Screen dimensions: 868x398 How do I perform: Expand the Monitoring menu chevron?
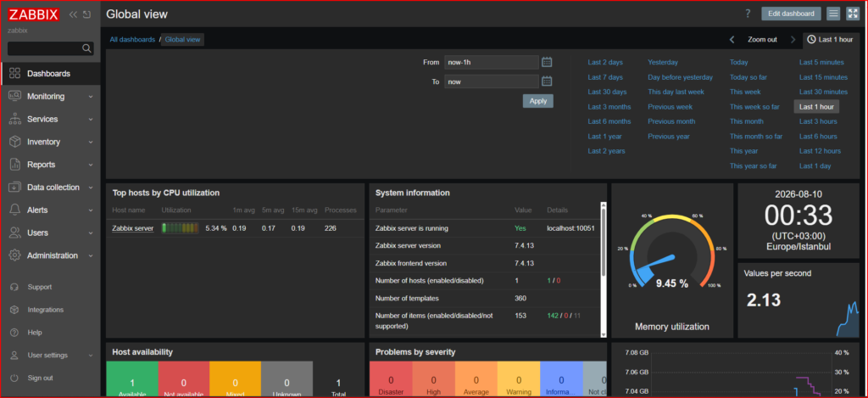91,97
